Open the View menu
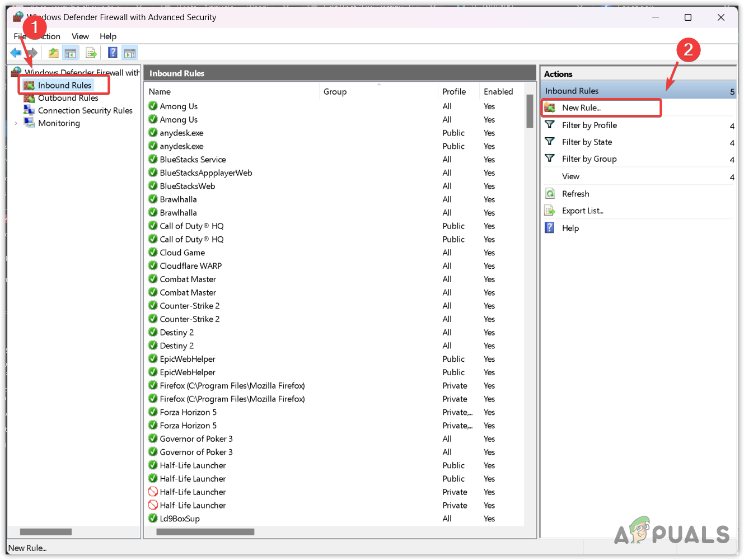 pyautogui.click(x=80, y=36)
